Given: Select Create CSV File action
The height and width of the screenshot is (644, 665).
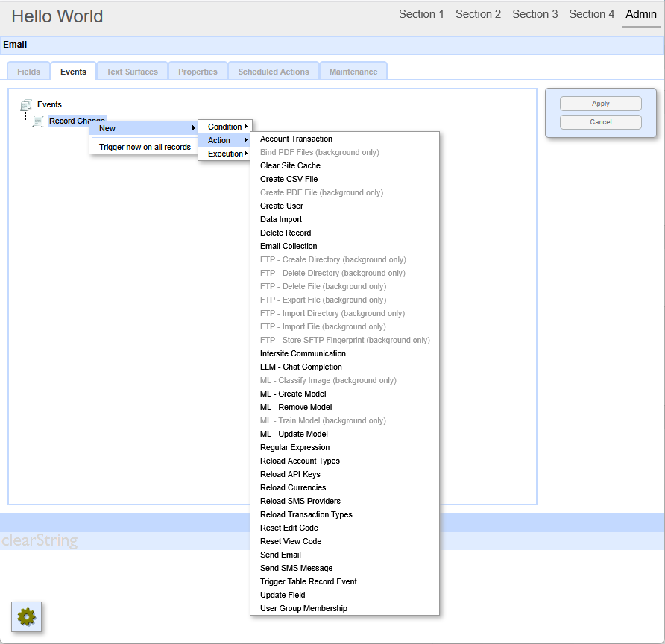Looking at the screenshot, I should [289, 179].
